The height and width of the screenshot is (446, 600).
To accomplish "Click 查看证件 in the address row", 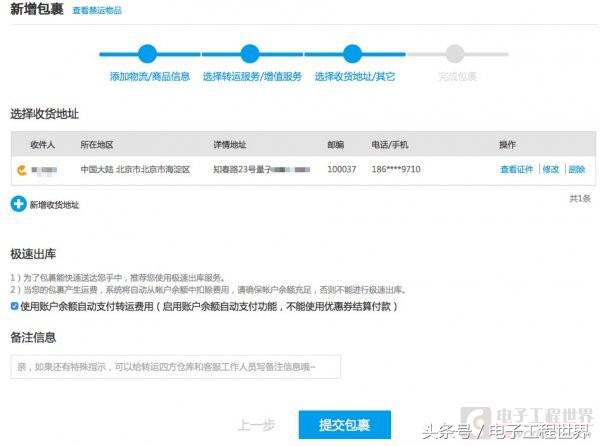I will 517,170.
